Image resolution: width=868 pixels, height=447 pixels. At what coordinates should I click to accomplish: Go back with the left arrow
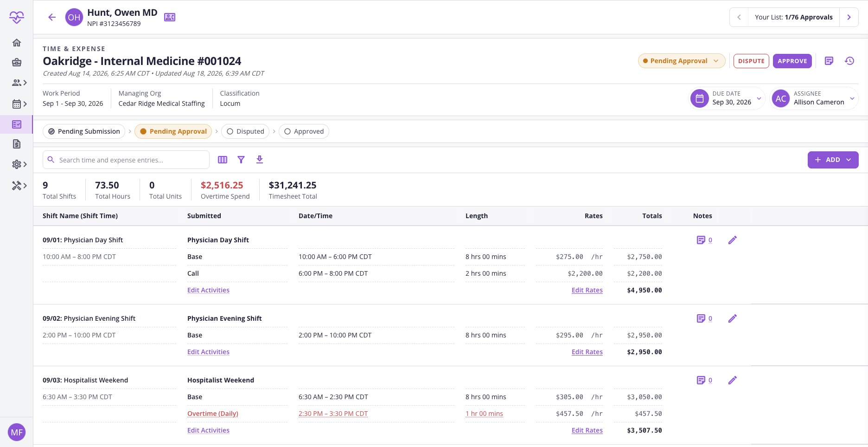pos(52,17)
